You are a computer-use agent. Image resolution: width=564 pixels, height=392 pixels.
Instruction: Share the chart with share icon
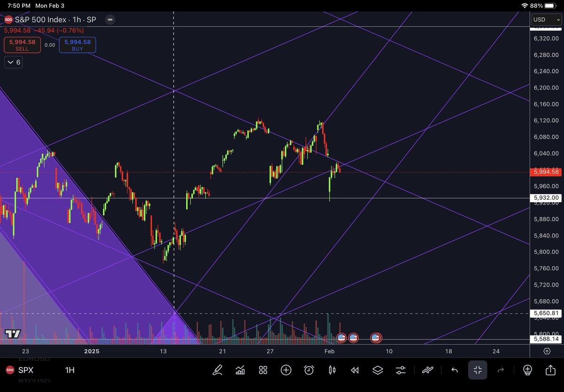550,370
